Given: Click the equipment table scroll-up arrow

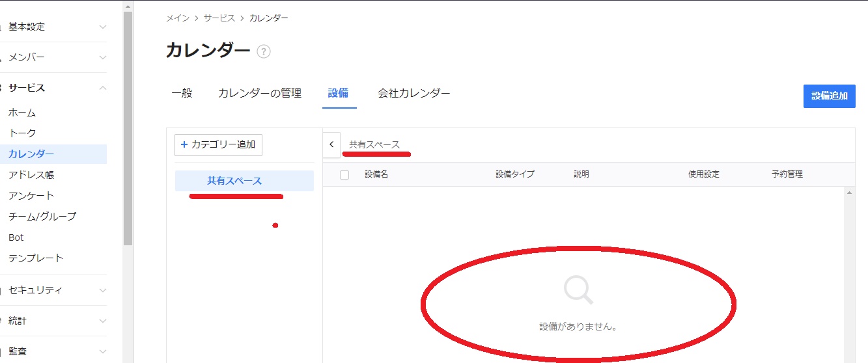Looking at the screenshot, I should [x=849, y=193].
